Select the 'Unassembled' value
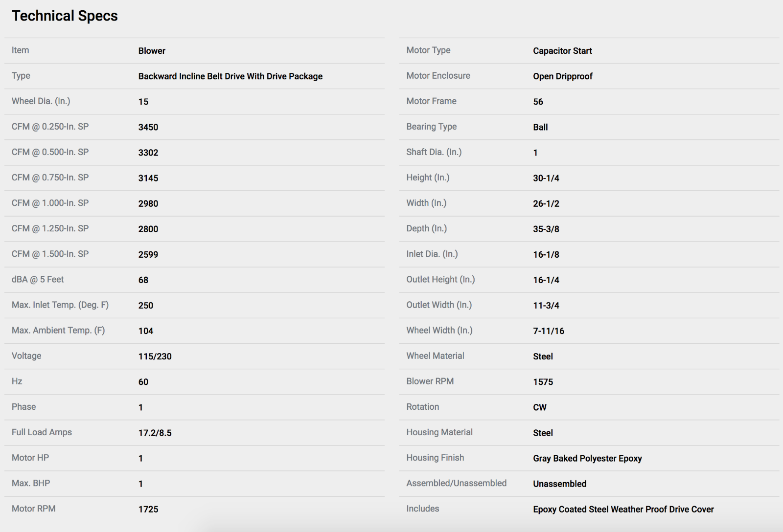This screenshot has height=532, width=783. point(560,484)
